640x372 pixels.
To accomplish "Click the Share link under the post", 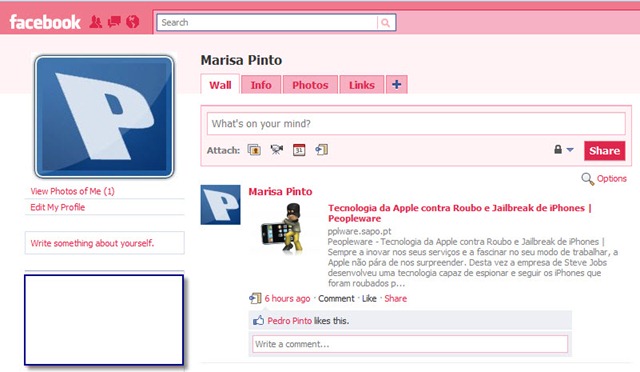I will [396, 298].
